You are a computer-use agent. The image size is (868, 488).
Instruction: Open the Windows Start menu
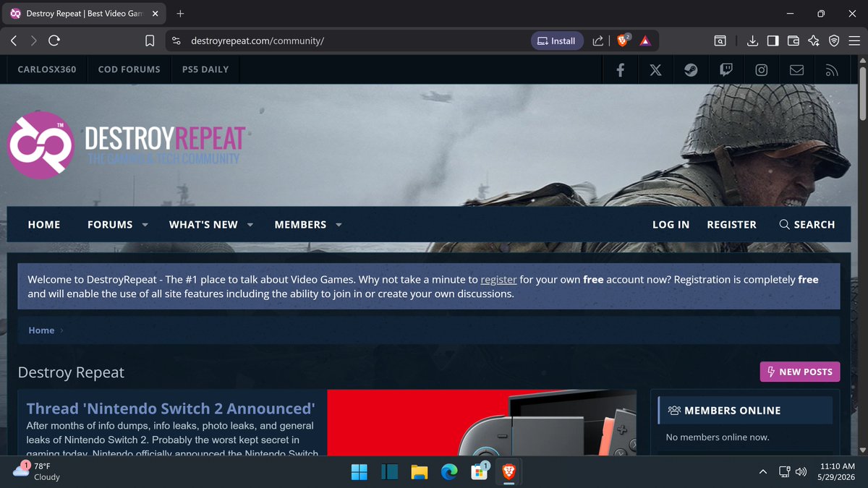point(359,472)
